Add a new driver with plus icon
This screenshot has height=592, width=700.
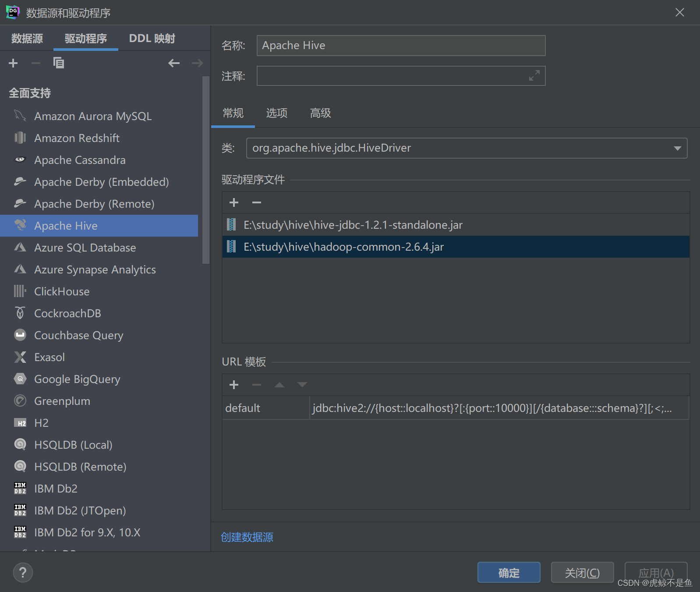(13, 63)
